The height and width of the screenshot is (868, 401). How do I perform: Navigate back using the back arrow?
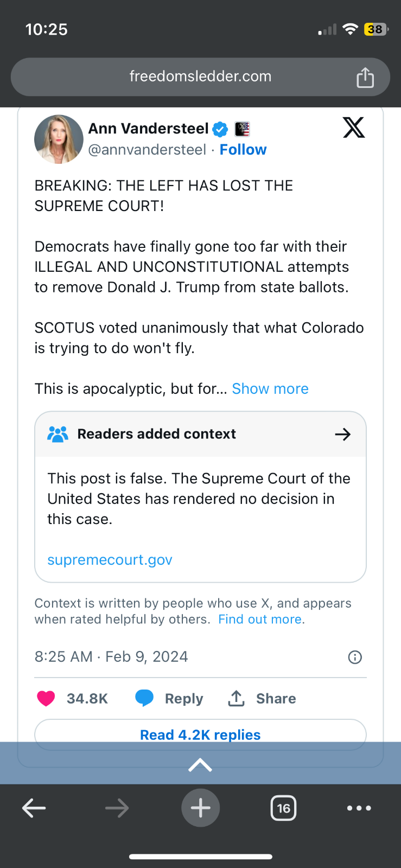click(x=34, y=808)
